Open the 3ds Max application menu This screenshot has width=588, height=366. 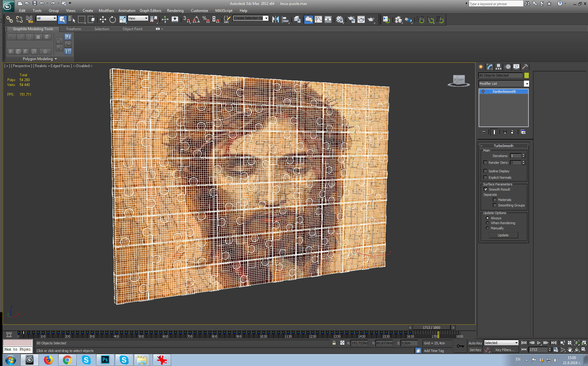(8, 6)
